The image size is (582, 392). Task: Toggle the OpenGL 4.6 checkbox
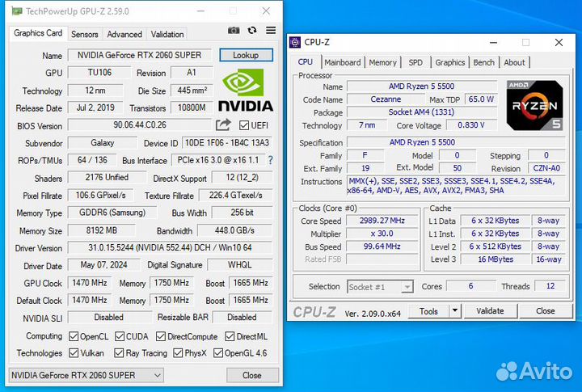[218, 353]
